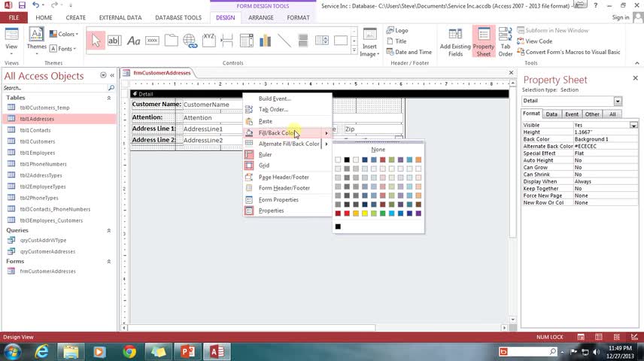
Task: Undo the last action
Action: click(35, 5)
